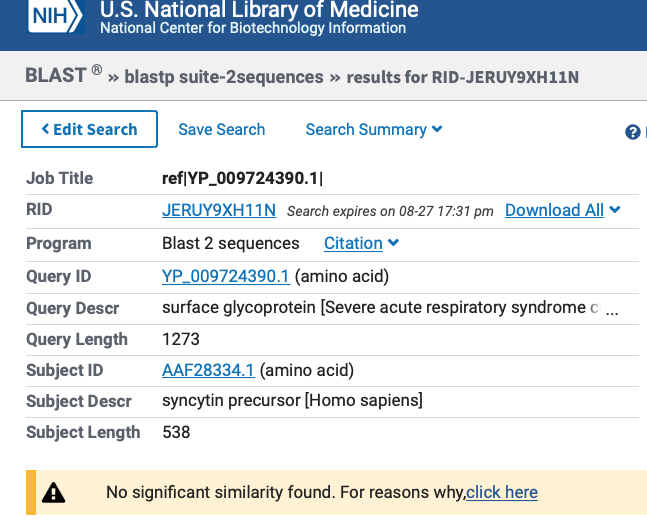Viewport: 647px width, 530px height.
Task: Click the syncytin precursor subject description
Action: point(292,401)
